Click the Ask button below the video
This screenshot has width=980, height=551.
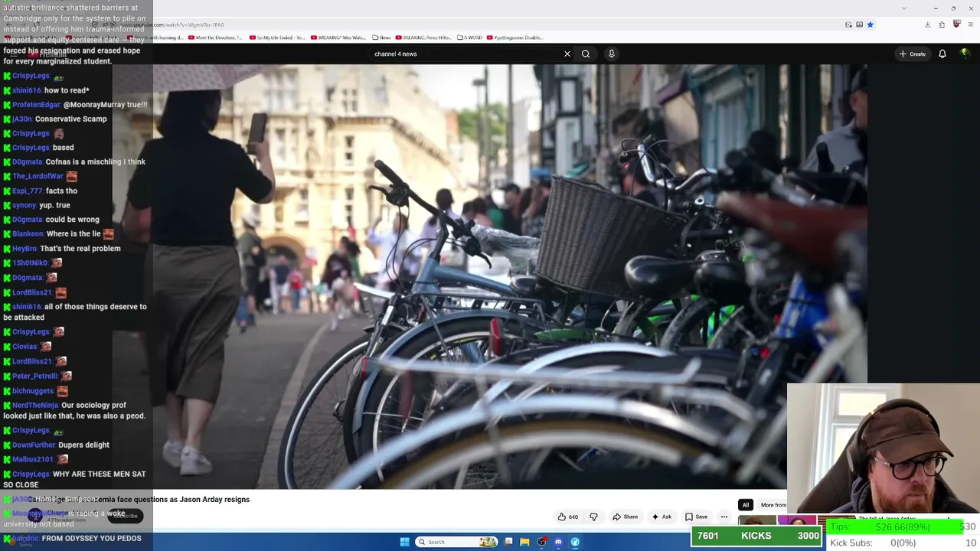pyautogui.click(x=661, y=517)
